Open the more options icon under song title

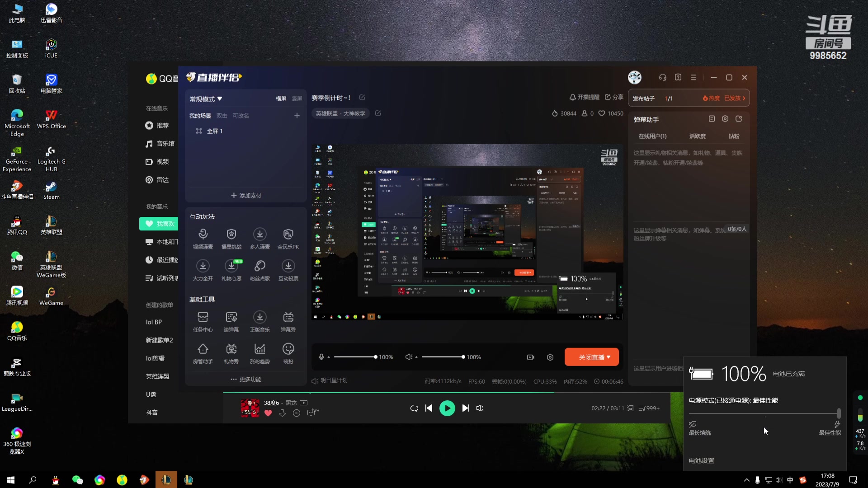pyautogui.click(x=297, y=413)
